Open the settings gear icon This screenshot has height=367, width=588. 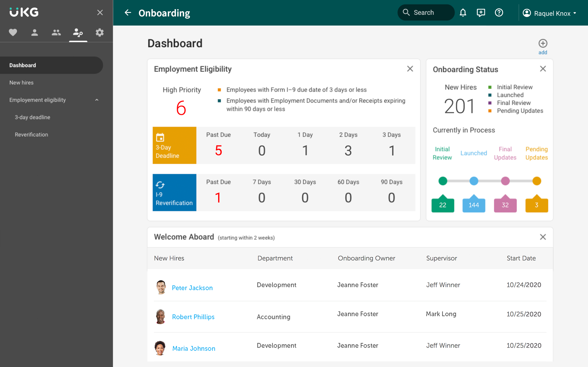point(99,32)
